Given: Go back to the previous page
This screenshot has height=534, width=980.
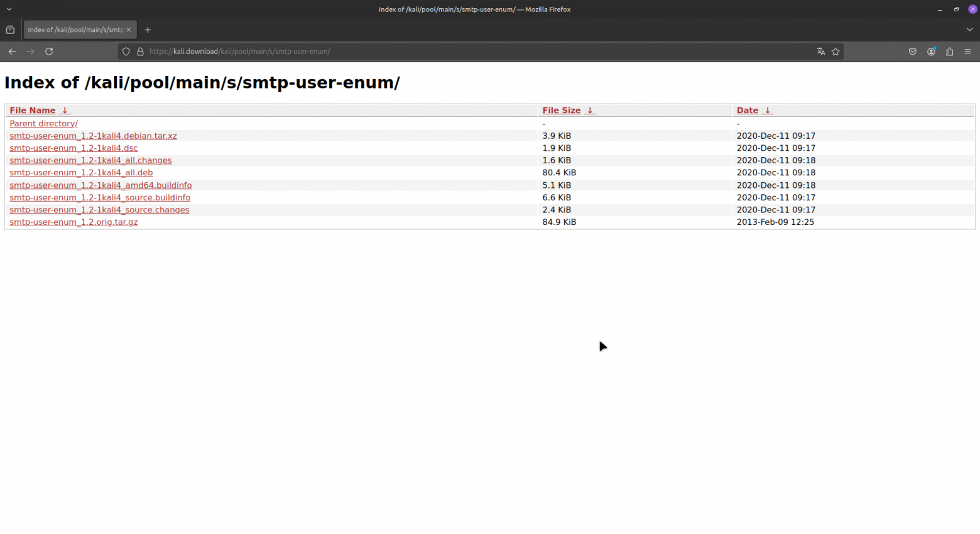Looking at the screenshot, I should 12,52.
